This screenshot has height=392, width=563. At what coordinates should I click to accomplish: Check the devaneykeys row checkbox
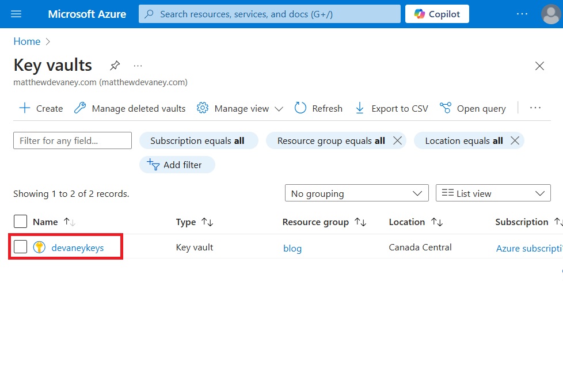tap(21, 246)
